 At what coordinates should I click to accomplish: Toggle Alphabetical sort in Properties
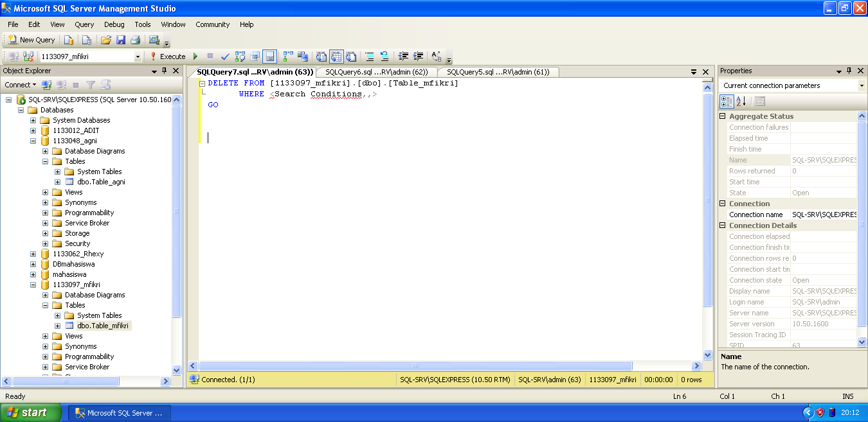click(741, 101)
